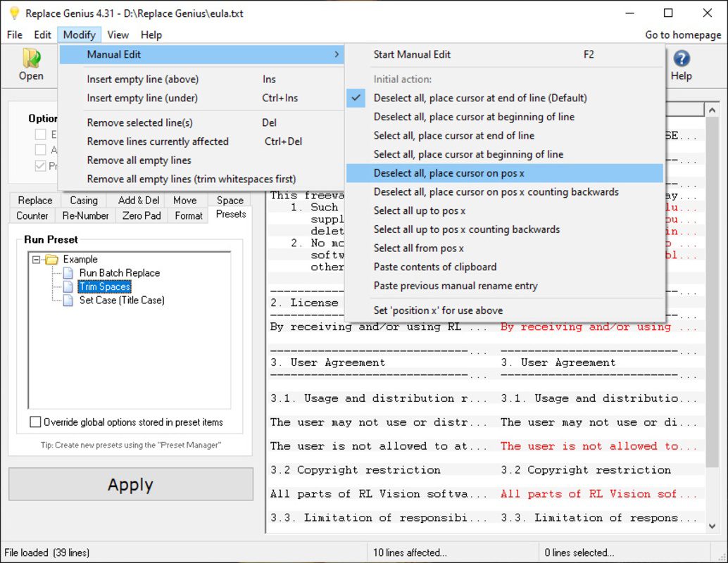Click the Open folder icon in toolbar
Viewport: 728px width, 563px height.
31,58
